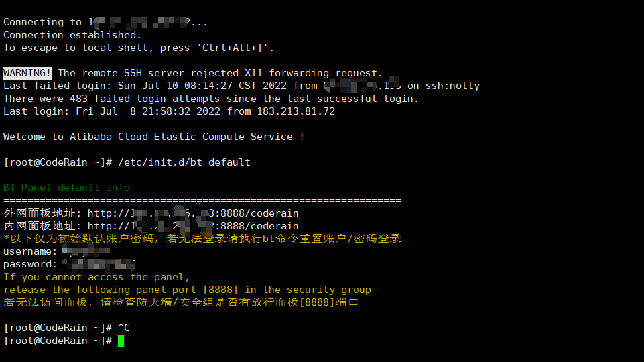The height and width of the screenshot is (362, 644).
Task: Click the yellow 初始默认账户密码 notice line
Action: [x=202, y=239]
